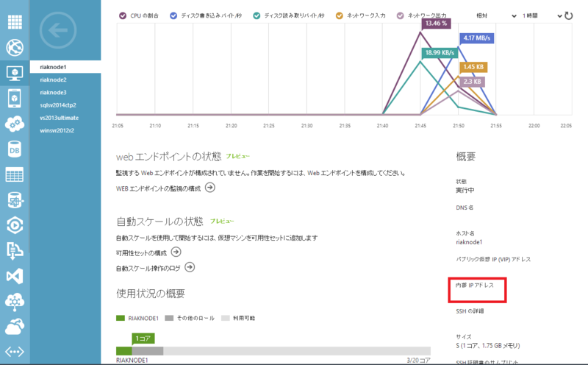Click the その他のロール gray legend swatch
The image size is (588, 365).
[x=169, y=318]
